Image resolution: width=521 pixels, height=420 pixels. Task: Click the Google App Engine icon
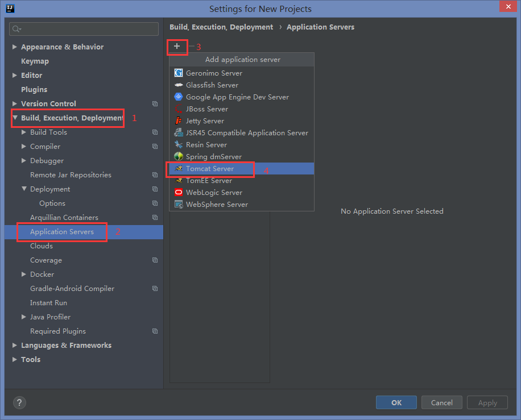[179, 97]
